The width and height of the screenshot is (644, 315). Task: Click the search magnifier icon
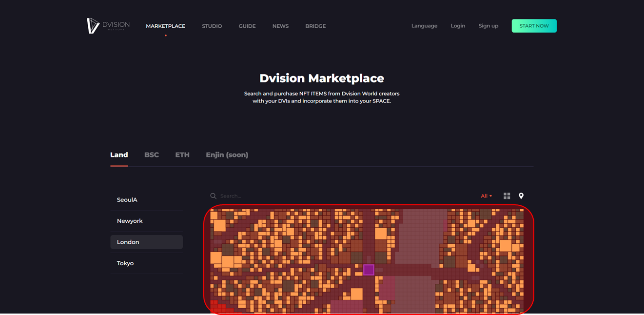[x=213, y=196]
